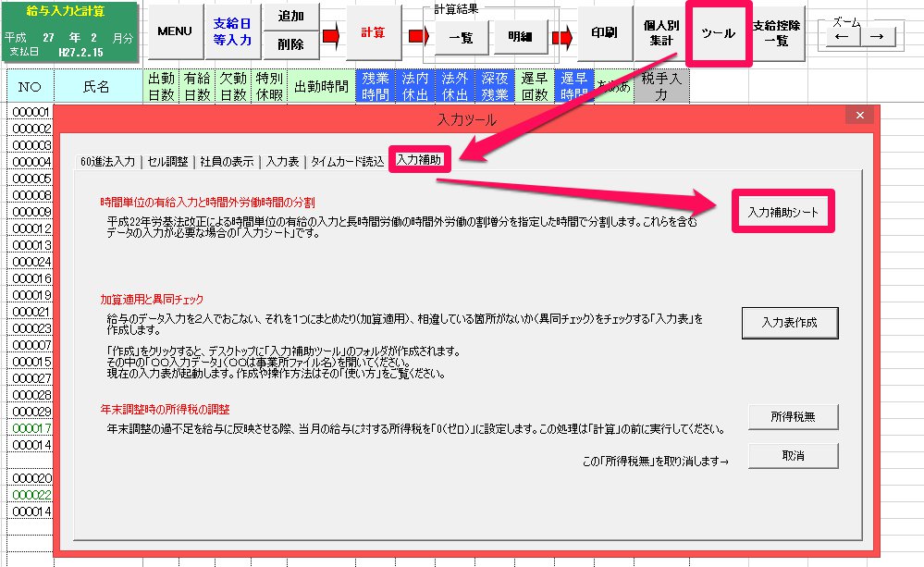
Task: Select employee row 000020
Action: click(x=31, y=478)
